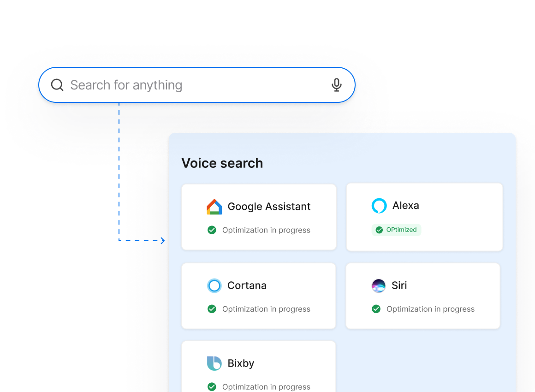Click the green check under Cortana
Viewport: 535px width, 392px height.
tap(212, 309)
